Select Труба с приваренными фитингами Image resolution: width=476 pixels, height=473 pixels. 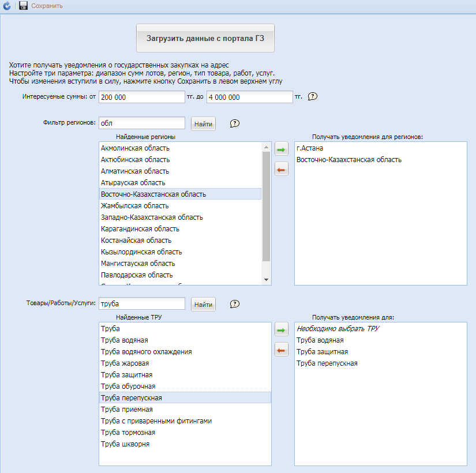(185, 421)
